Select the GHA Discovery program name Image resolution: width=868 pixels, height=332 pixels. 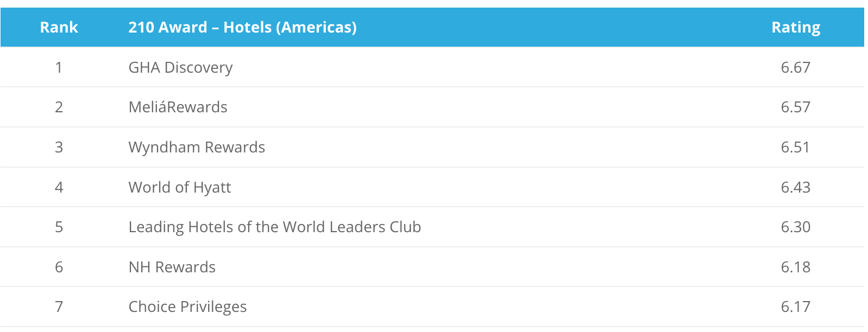180,67
